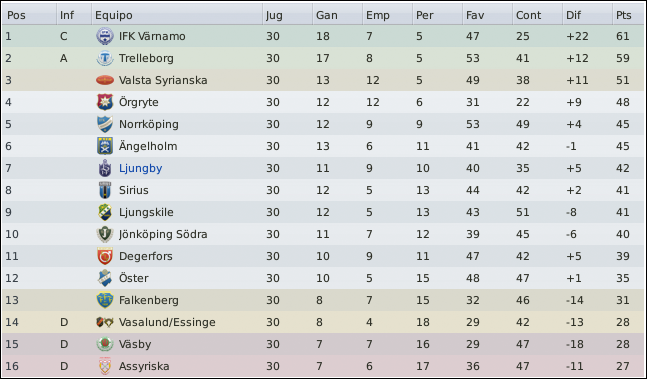647x379 pixels.
Task: Click the Öster club crest
Action: [x=105, y=278]
